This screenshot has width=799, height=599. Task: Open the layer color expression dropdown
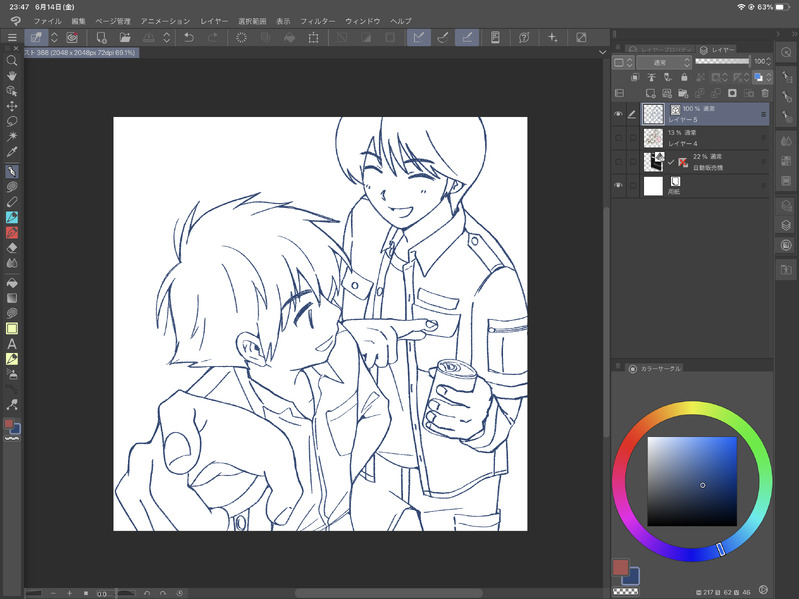pos(623,62)
